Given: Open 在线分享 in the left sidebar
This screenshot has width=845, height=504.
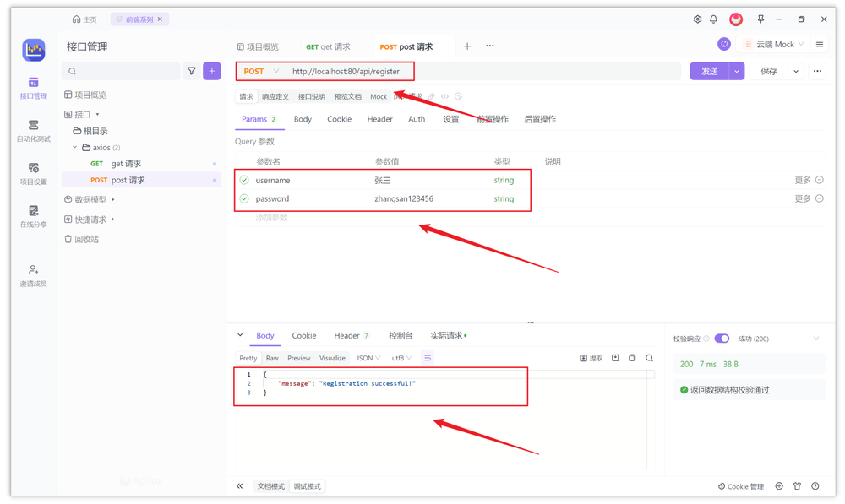Looking at the screenshot, I should point(34,216).
